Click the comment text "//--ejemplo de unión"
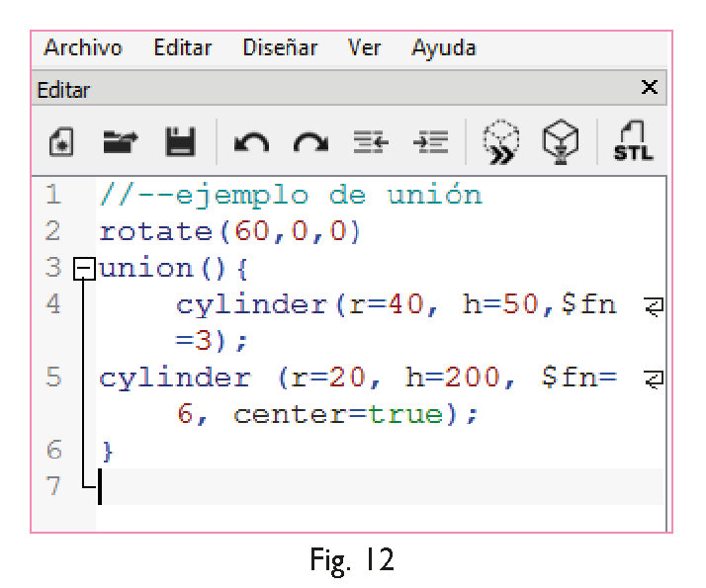The width and height of the screenshot is (706, 588). 291,196
